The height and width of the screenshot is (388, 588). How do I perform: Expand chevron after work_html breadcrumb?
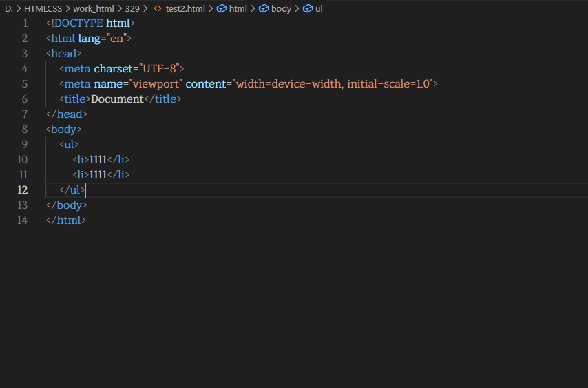point(120,9)
